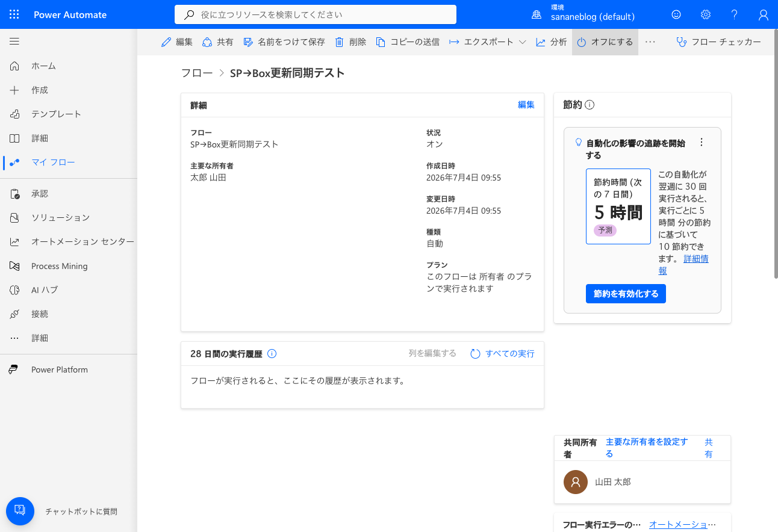Open the settings gear icon
The width and height of the screenshot is (778, 532).
coord(706,14)
